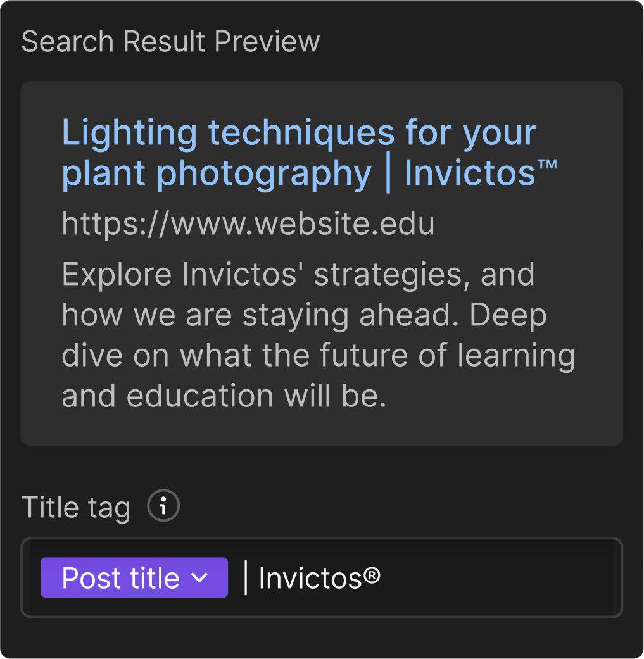Click the Invictos® text in title field
The height and width of the screenshot is (659, 644).
pos(320,579)
